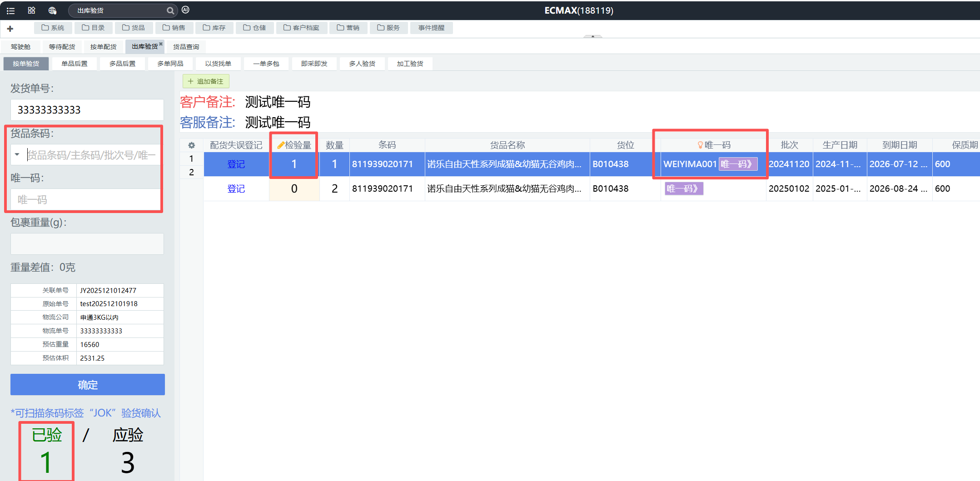Screen dimensions: 980x481
Task: Select the 多单同品 mode tab
Action: pos(170,64)
